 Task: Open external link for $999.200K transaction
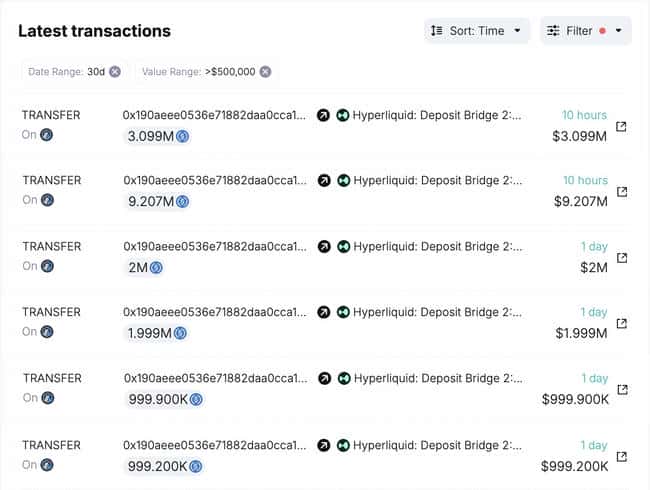coord(622,456)
